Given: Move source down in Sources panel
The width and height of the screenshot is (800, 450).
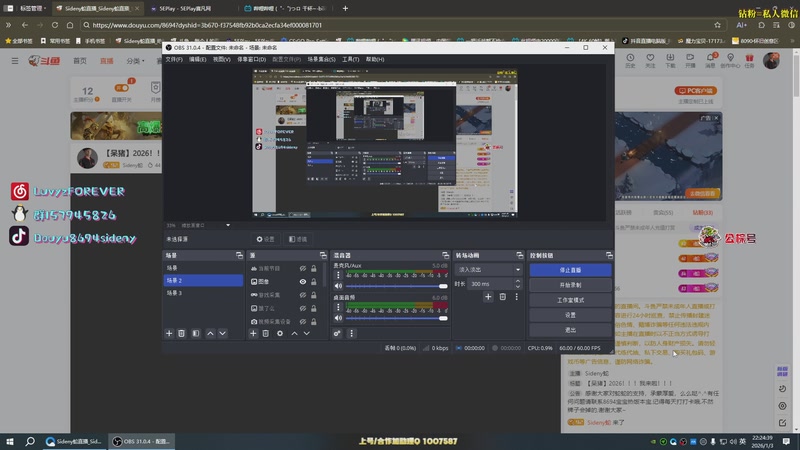Looking at the screenshot, I should pos(307,333).
